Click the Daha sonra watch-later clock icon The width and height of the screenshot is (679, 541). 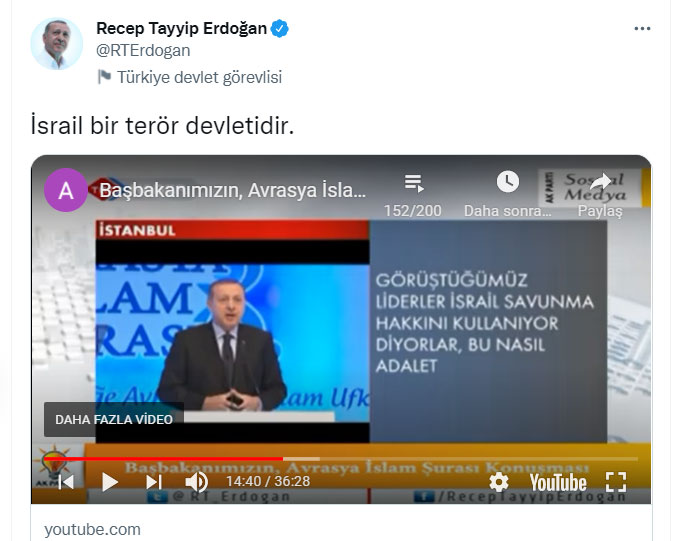pos(508,181)
